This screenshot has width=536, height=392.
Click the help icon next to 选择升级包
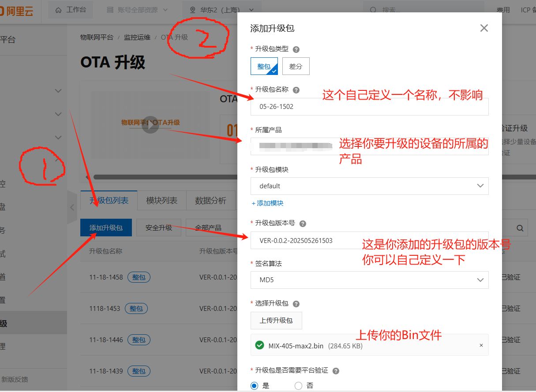pyautogui.click(x=296, y=304)
